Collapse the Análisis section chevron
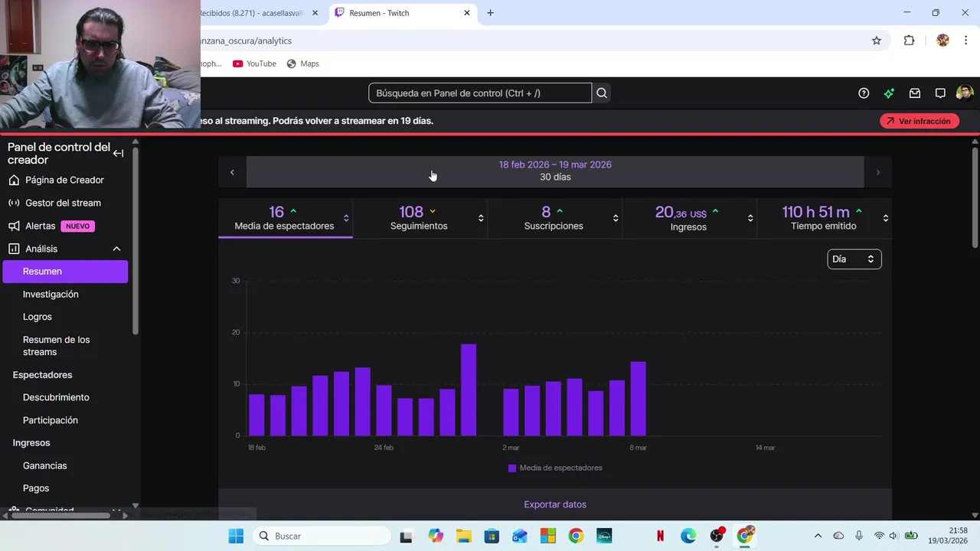 pyautogui.click(x=116, y=249)
